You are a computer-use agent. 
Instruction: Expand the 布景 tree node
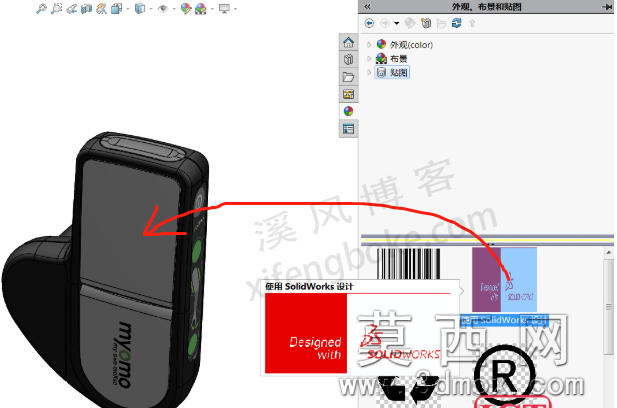pos(369,59)
